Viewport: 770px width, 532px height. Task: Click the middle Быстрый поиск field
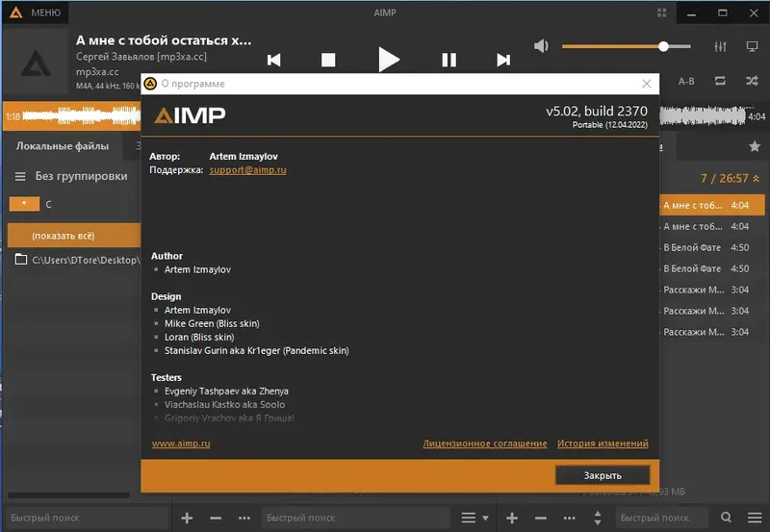point(355,518)
